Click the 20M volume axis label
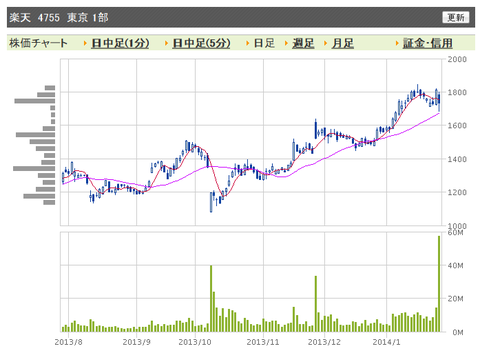This screenshot has width=480, height=362. coord(455,299)
